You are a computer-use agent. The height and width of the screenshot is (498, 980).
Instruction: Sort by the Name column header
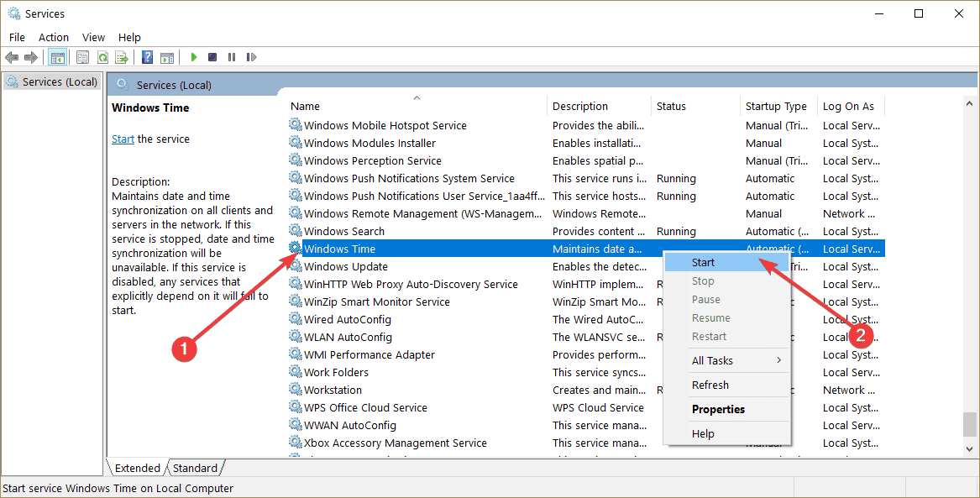[417, 106]
